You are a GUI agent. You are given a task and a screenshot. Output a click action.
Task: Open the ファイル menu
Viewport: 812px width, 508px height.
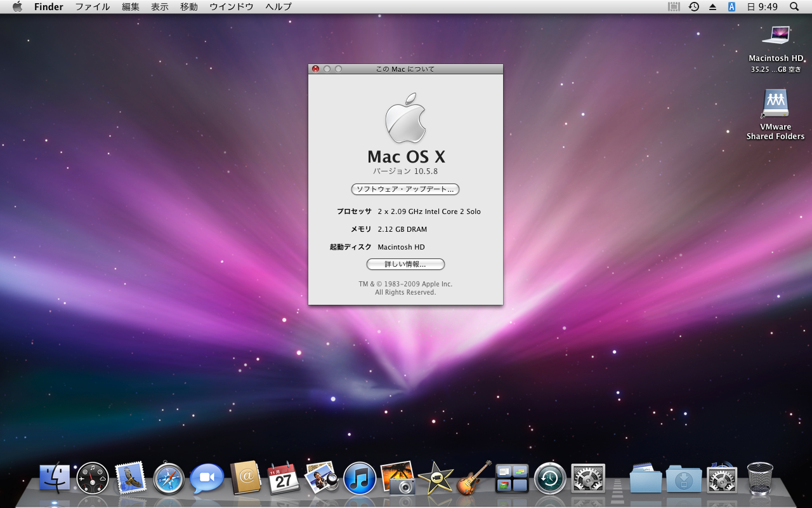tap(93, 6)
